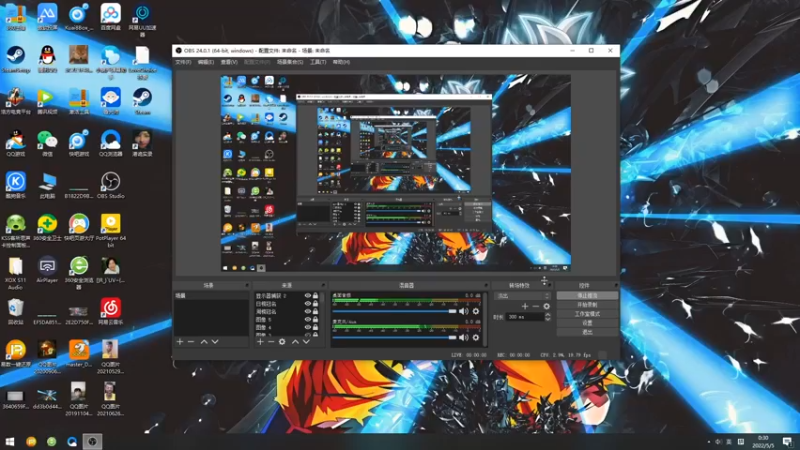
Task: Adjust the 麦克风/Aux volume slider
Action: tap(394, 337)
